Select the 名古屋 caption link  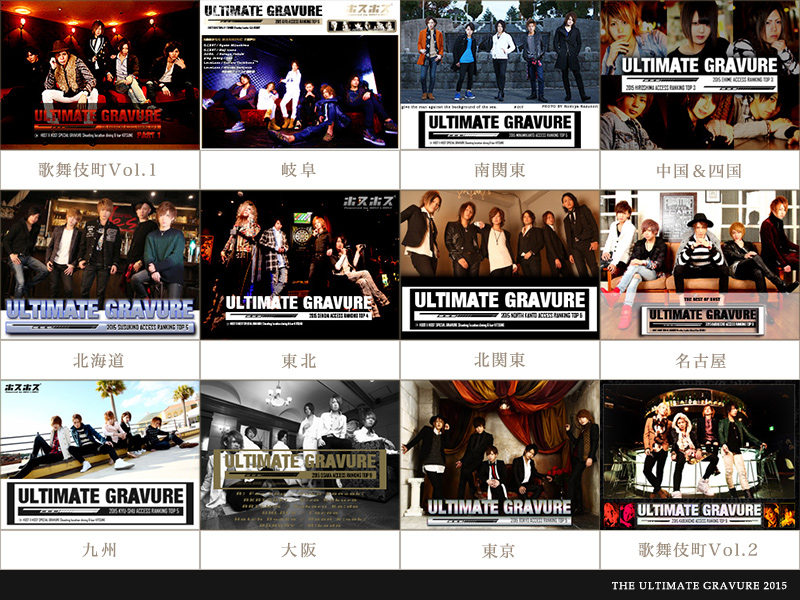700,360
